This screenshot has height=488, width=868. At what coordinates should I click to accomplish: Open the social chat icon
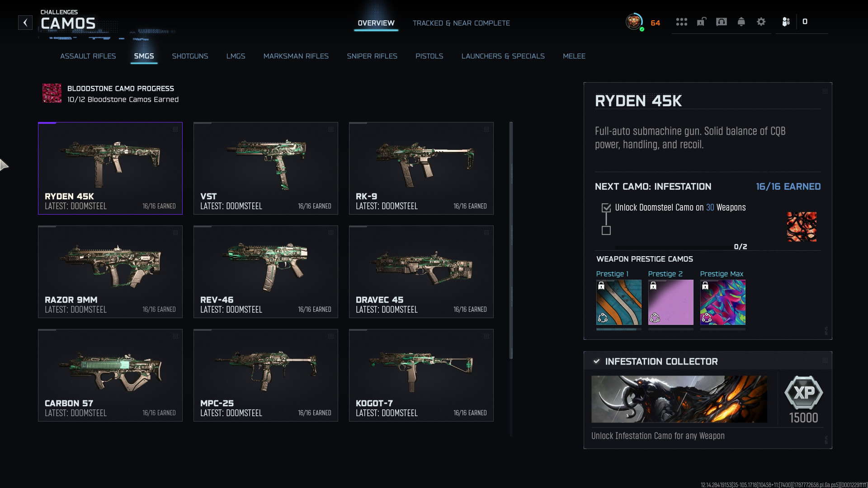click(722, 22)
